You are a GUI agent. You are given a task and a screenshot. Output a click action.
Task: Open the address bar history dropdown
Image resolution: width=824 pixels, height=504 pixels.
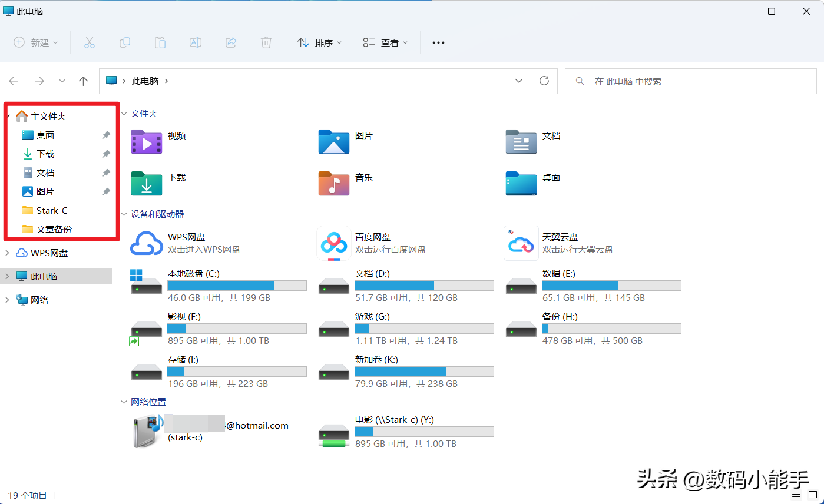click(x=519, y=81)
